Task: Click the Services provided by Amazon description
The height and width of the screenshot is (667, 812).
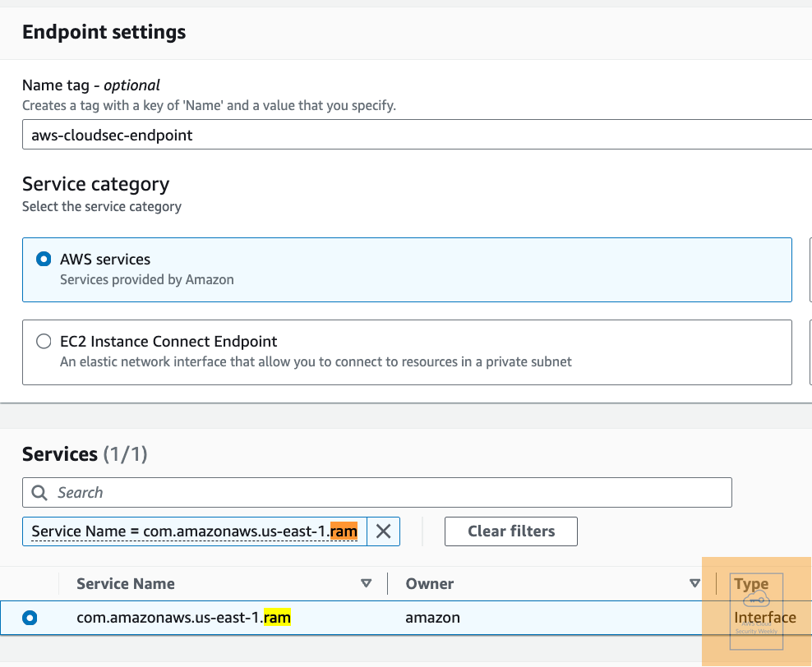Action: click(147, 279)
